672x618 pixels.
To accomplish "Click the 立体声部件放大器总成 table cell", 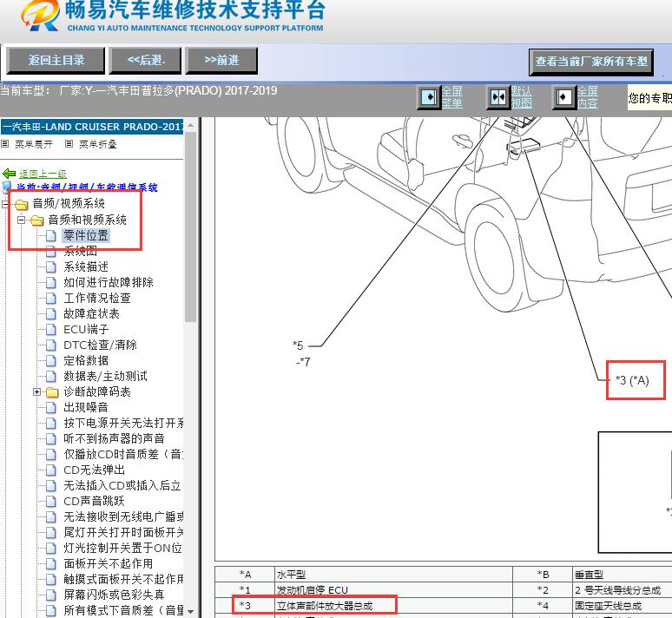I will (393, 606).
